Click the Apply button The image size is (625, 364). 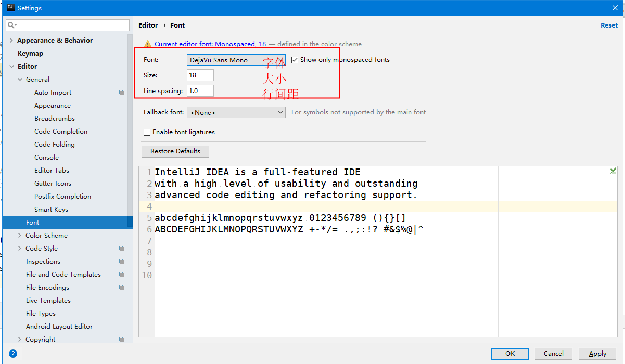pos(597,354)
